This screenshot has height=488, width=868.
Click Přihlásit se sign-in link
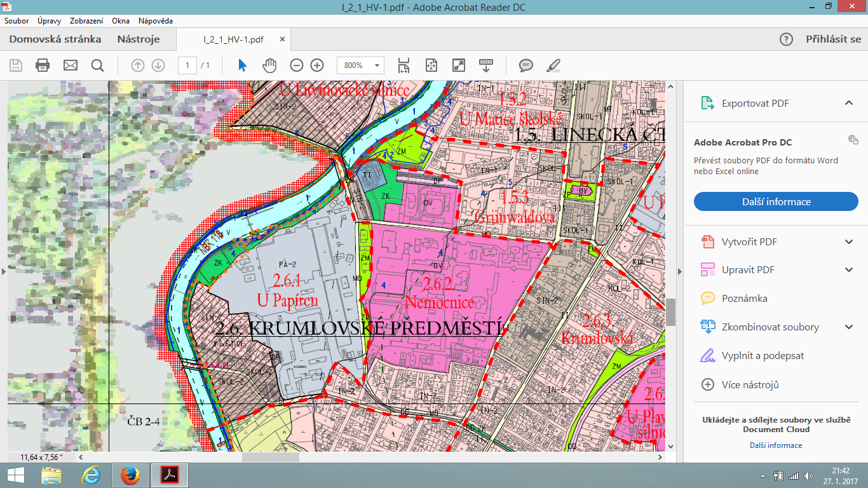pos(833,39)
